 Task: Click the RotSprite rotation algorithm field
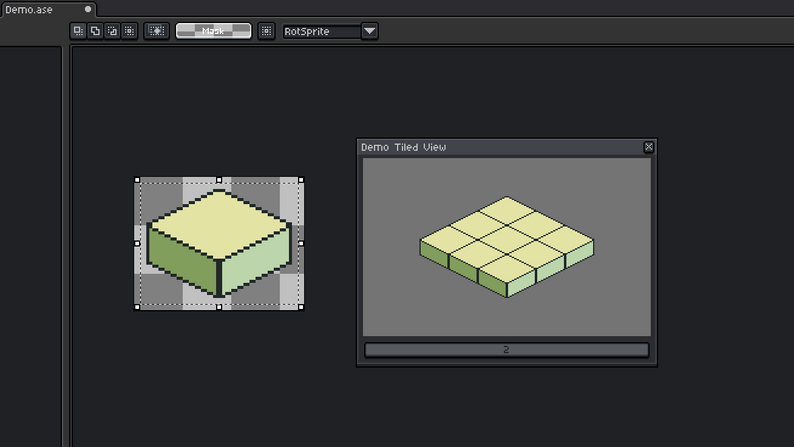[x=322, y=31]
